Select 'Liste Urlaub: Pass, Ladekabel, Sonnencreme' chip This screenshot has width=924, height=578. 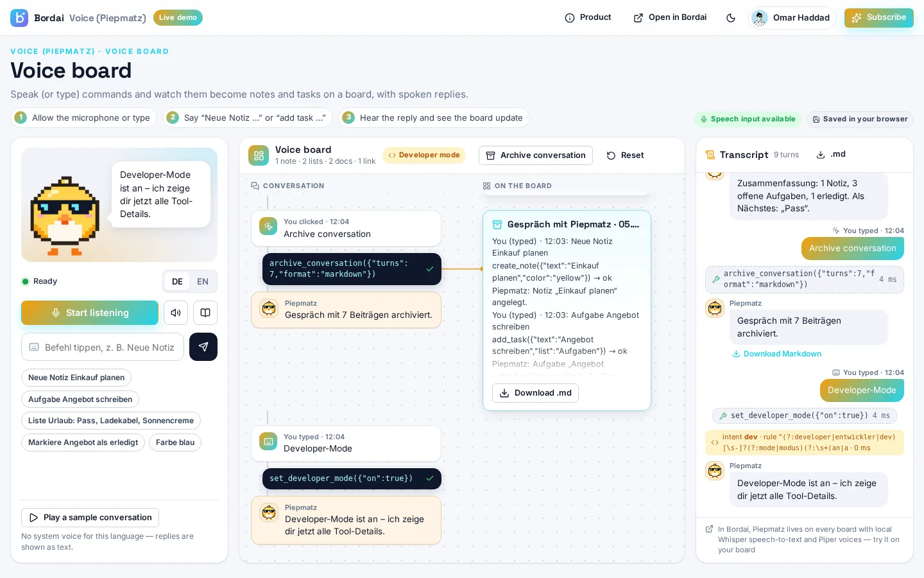click(111, 421)
